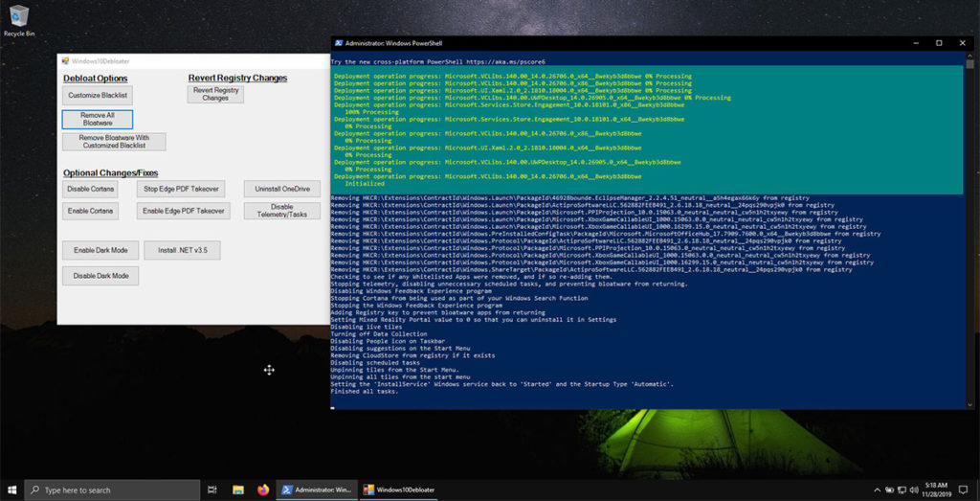The height and width of the screenshot is (501, 980).
Task: Click 'Unpinning all tiles from the start menu' line
Action: pos(400,377)
